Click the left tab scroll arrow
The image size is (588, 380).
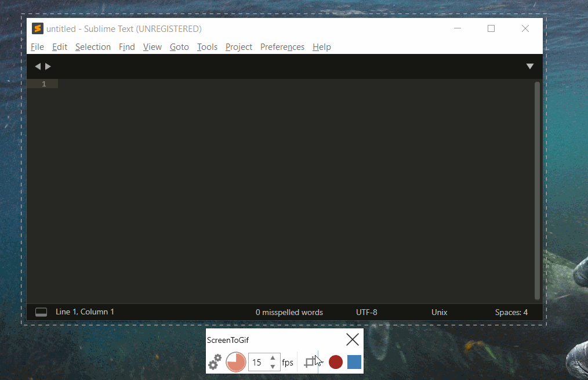click(x=38, y=66)
